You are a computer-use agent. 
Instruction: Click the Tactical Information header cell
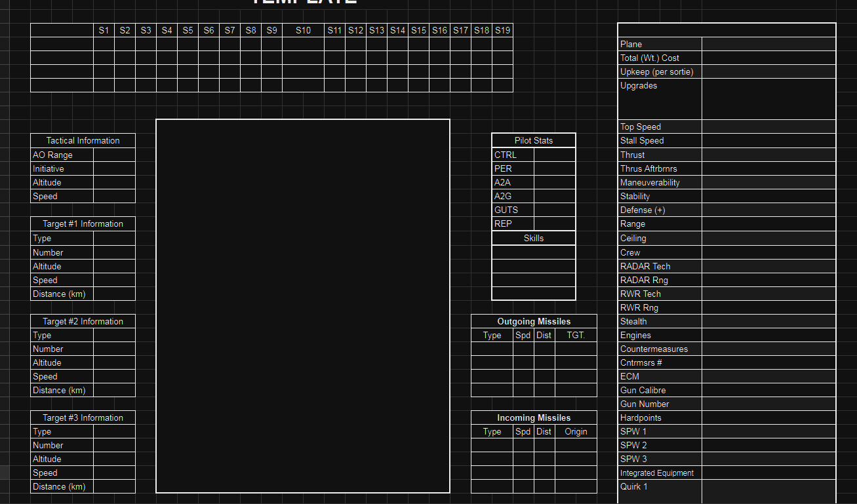pos(83,141)
